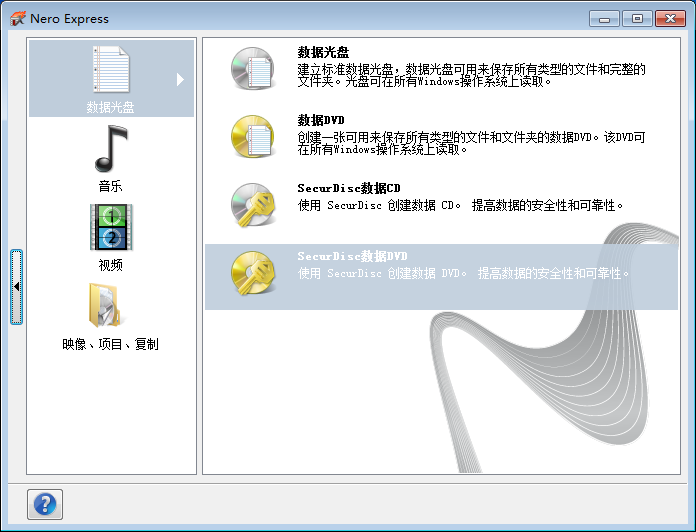The image size is (696, 532).
Task: Close the Nero Express window
Action: [670, 19]
